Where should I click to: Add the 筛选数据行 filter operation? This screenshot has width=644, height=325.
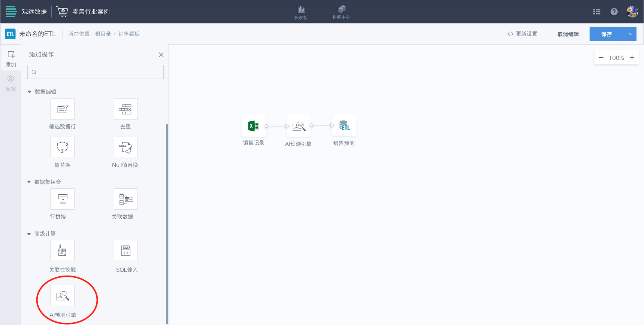point(63,109)
